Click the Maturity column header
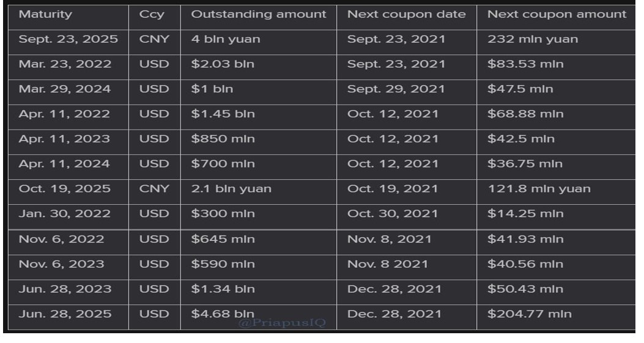Screen dimensions: 644x343 pos(45,15)
